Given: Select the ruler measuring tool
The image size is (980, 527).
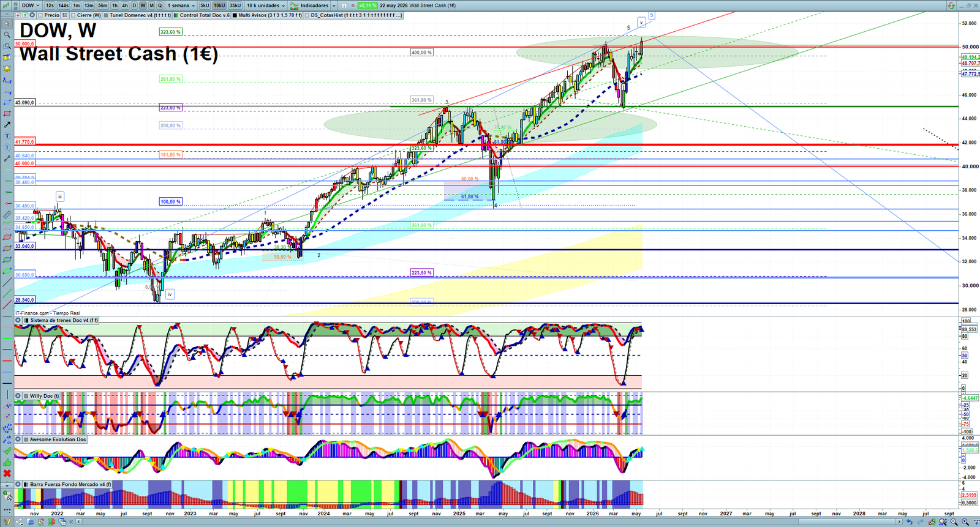Looking at the screenshot, I should click(x=7, y=215).
